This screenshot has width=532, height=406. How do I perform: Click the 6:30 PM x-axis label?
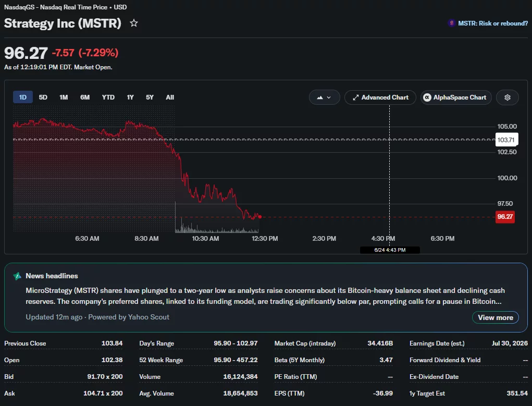442,239
